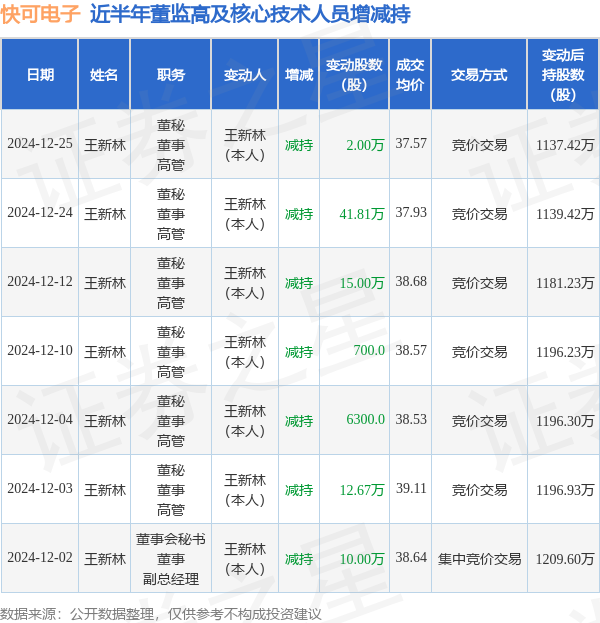This screenshot has height=623, width=600.
Task: Click the 快可电子 company name in title
Action: click(40, 15)
